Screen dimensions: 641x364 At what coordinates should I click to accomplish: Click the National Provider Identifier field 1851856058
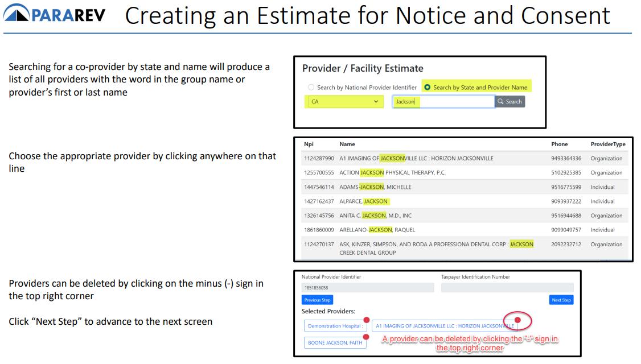point(368,288)
